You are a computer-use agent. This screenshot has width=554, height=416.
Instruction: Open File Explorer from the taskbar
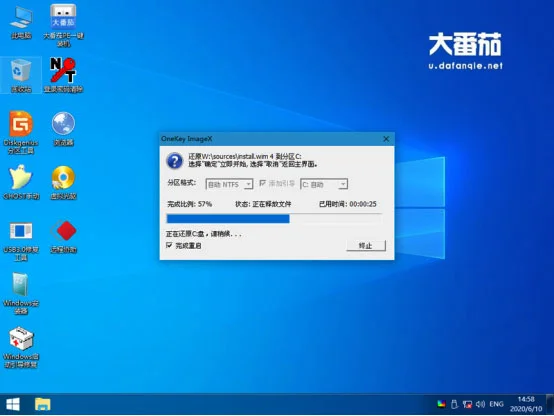point(42,404)
